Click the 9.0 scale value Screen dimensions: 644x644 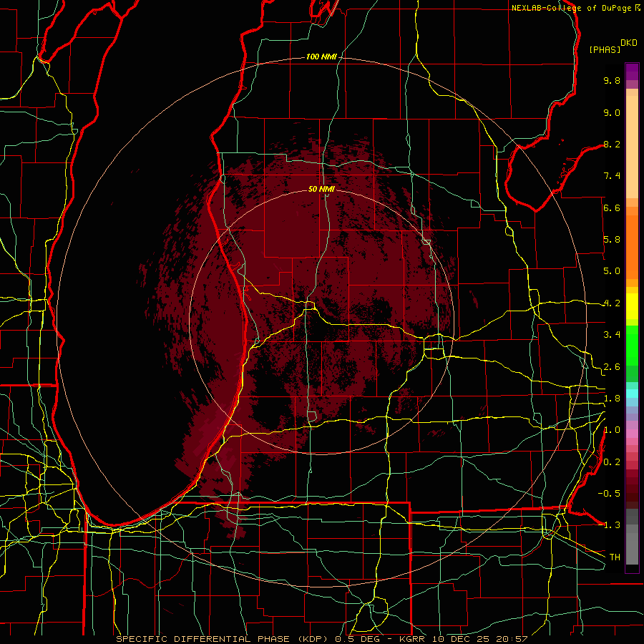pyautogui.click(x=612, y=112)
